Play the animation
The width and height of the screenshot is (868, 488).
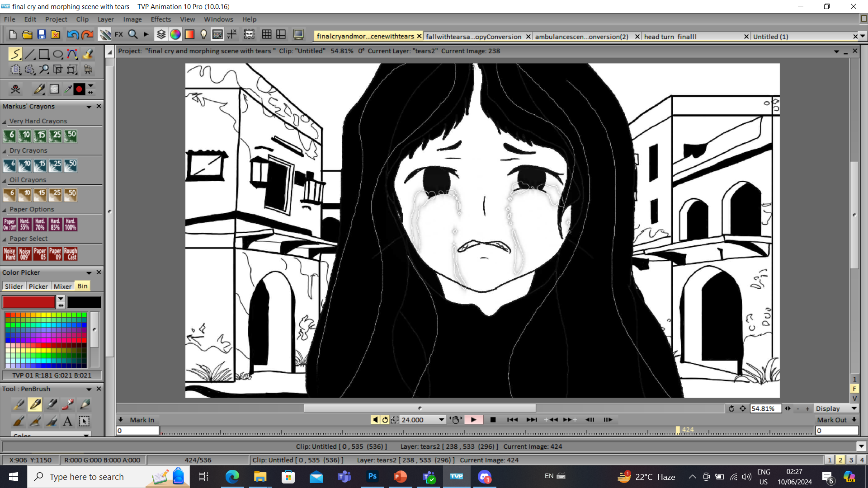[x=473, y=420]
